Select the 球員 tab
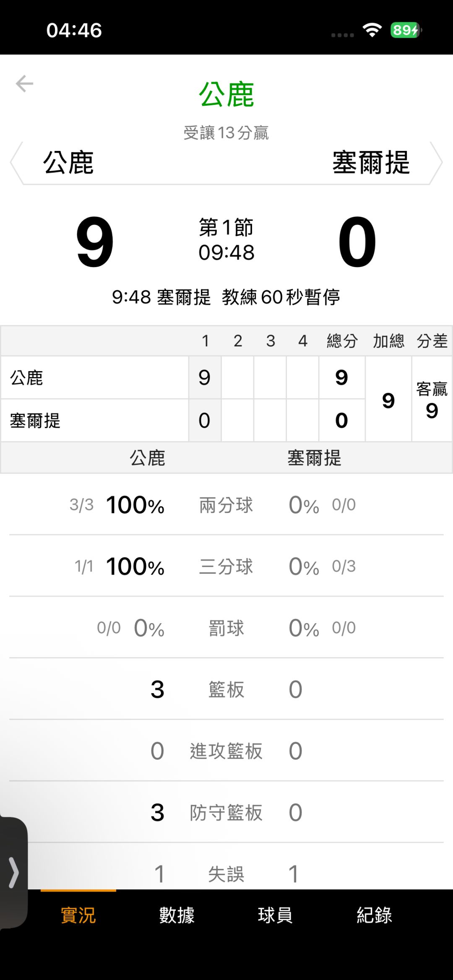Screen dimensions: 453x980 [275, 915]
